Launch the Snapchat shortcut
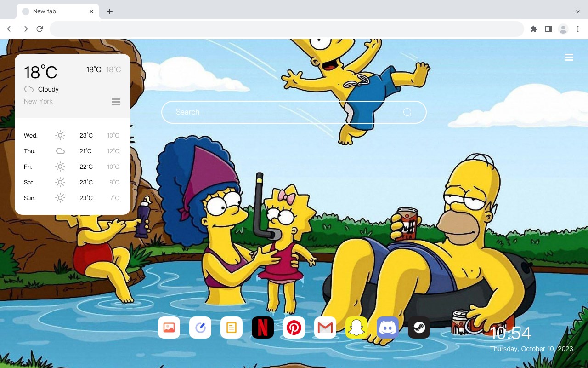The height and width of the screenshot is (368, 588). click(356, 328)
